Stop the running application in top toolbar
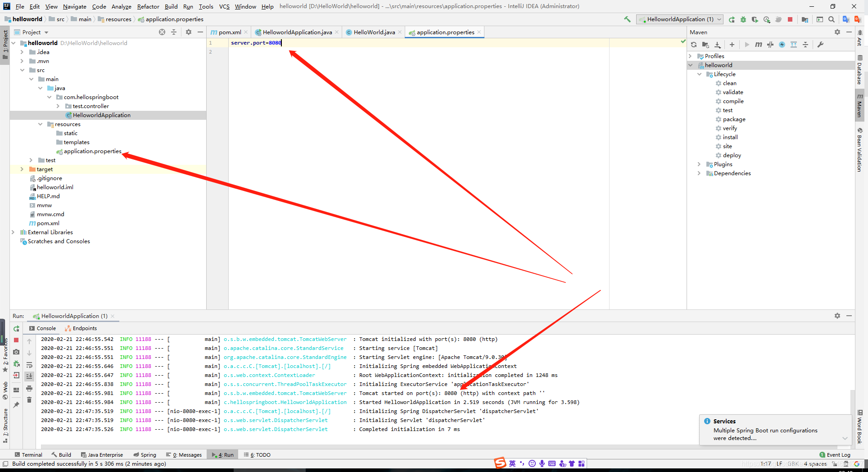The height and width of the screenshot is (472, 868). point(790,19)
